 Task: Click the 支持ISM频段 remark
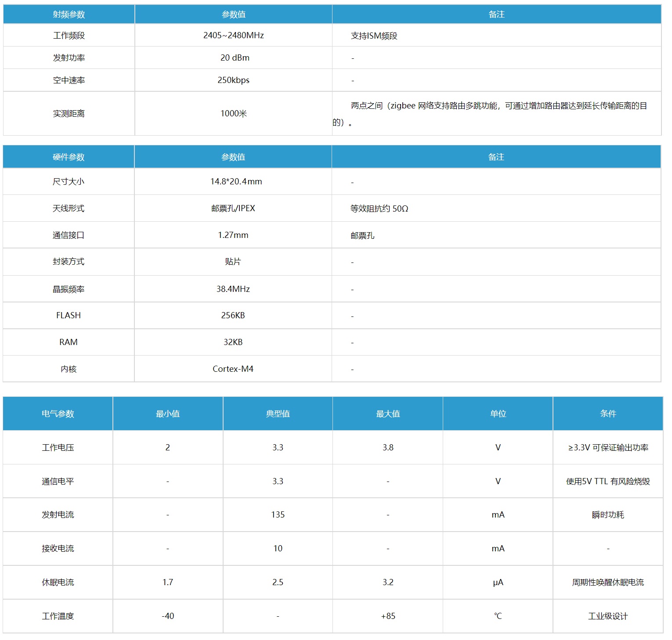pos(374,36)
